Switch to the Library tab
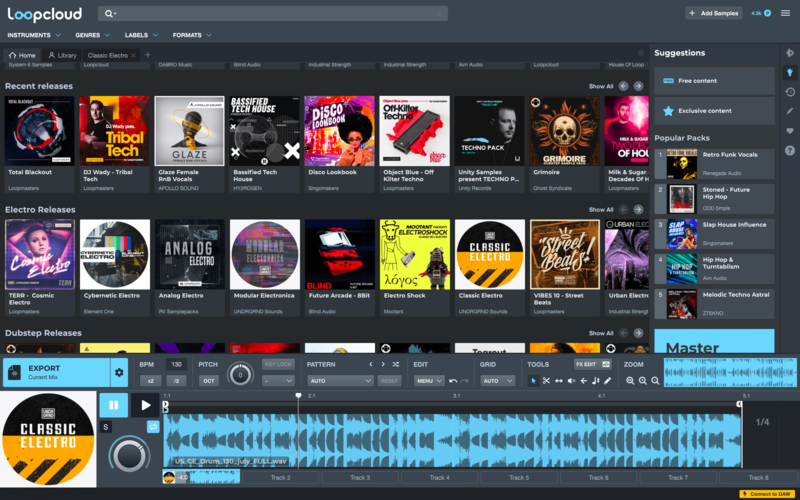The width and height of the screenshot is (800, 500). (62, 55)
